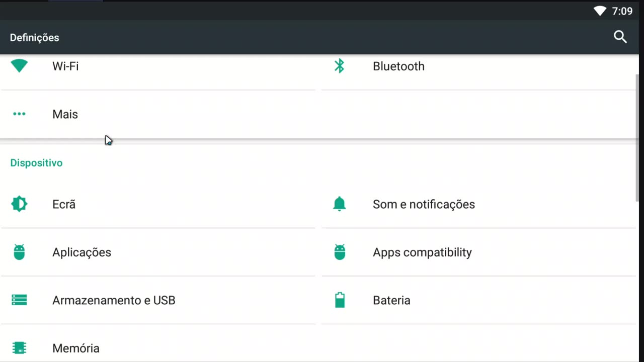Click the Android icon beside Apps compatibility

340,252
